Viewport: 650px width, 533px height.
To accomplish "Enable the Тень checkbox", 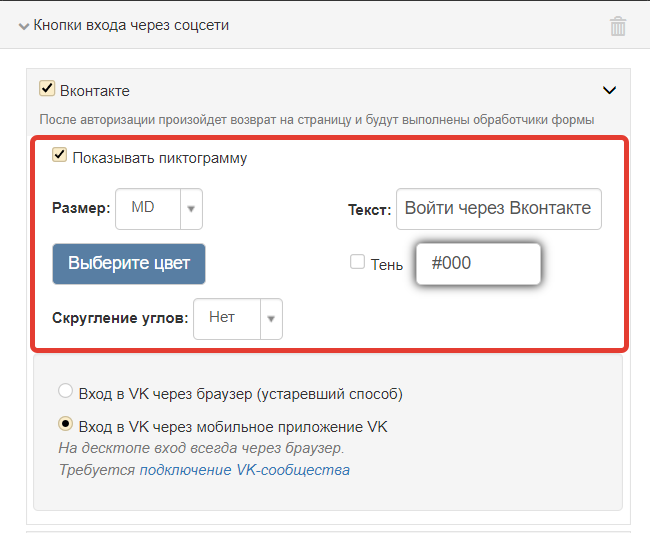I will coord(357,262).
